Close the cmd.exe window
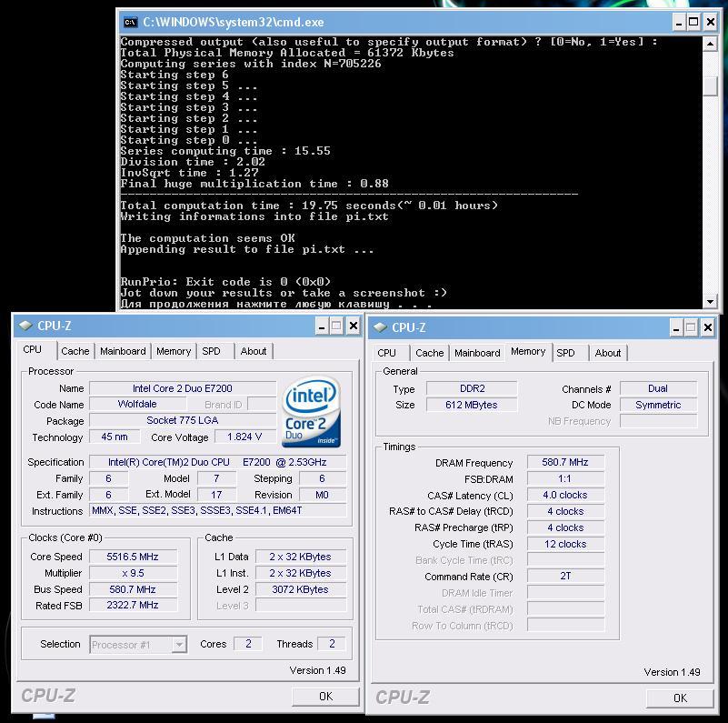The height and width of the screenshot is (723, 728). [x=710, y=22]
